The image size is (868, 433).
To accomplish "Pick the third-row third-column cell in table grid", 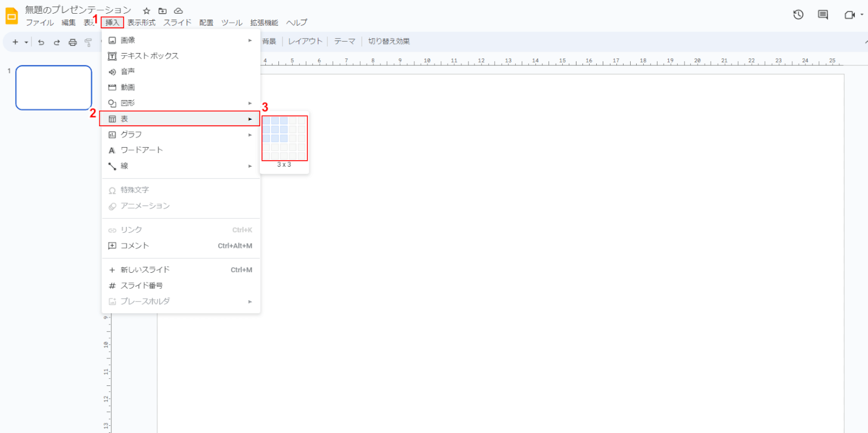I will (284, 138).
